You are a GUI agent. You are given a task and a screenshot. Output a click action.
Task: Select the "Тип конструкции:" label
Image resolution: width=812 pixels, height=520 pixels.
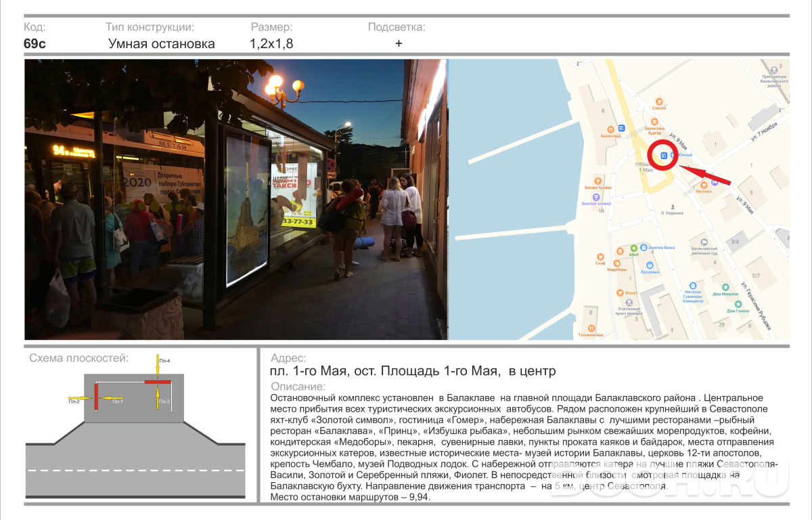[x=150, y=27]
